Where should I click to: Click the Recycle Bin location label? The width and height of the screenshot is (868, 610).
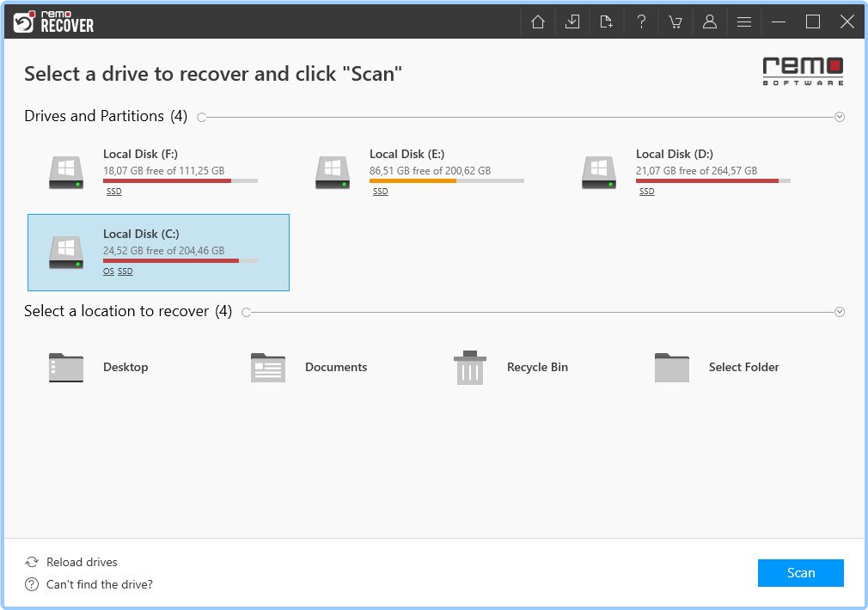pyautogui.click(x=537, y=367)
